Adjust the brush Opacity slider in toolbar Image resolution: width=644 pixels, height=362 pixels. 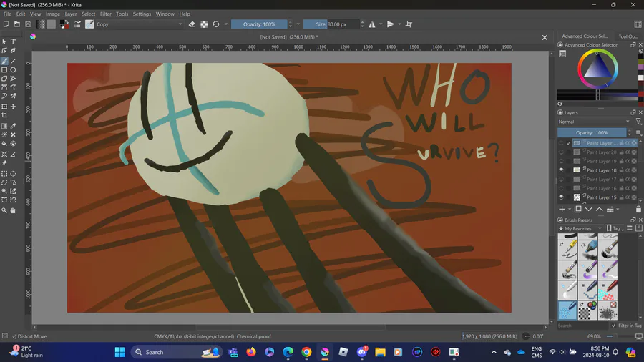(x=259, y=24)
